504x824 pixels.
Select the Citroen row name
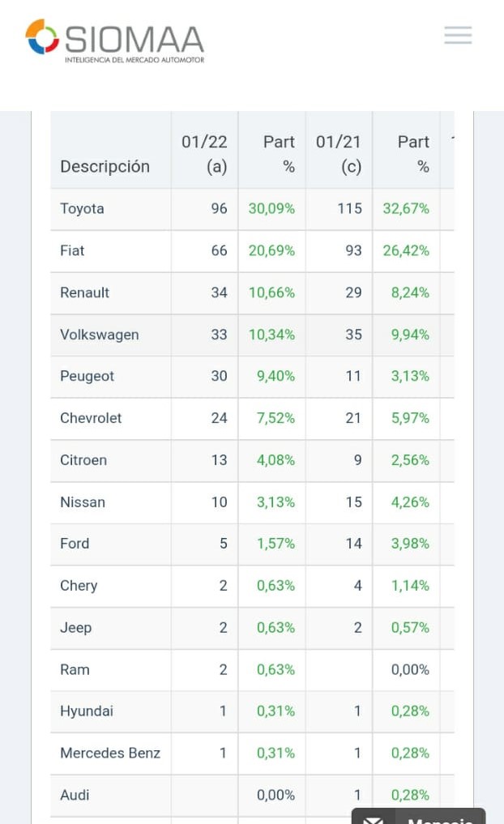(83, 460)
